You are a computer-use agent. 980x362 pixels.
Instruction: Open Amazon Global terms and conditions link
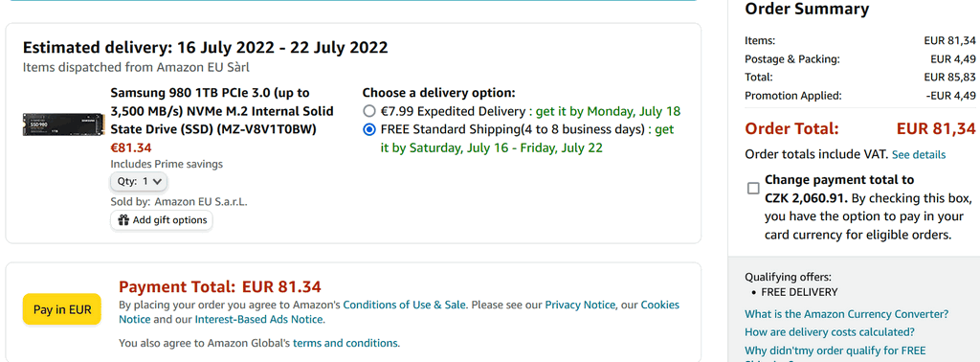[x=345, y=343]
